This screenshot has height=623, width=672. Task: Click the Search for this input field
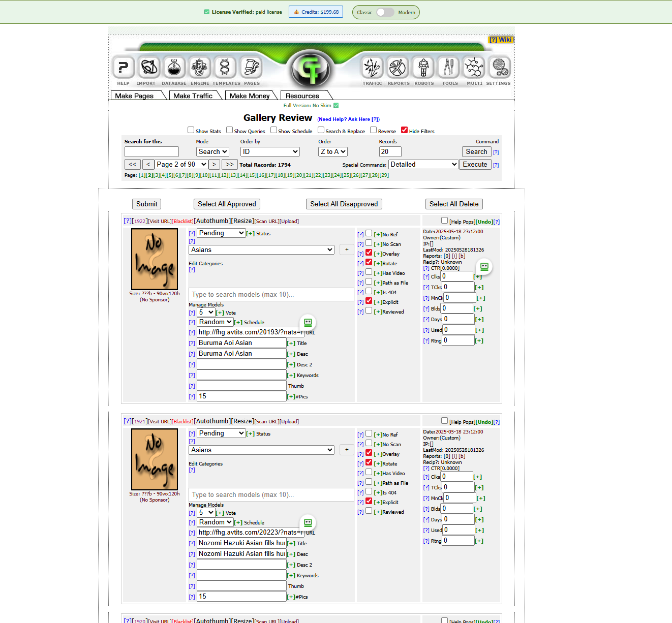pos(151,151)
